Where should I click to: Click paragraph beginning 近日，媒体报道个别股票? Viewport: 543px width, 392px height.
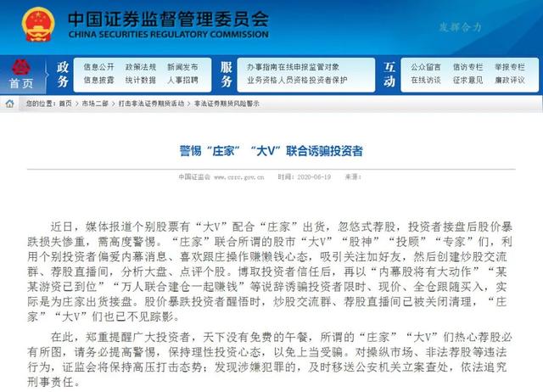coord(270,272)
